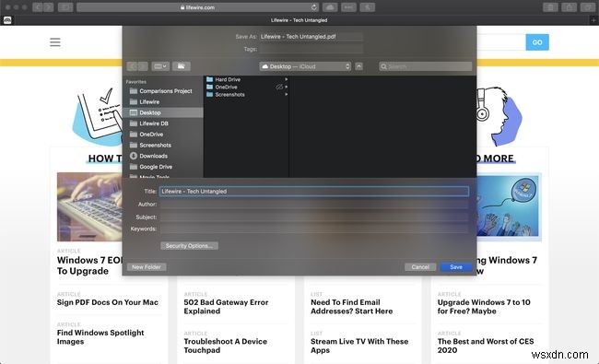Image resolution: width=599 pixels, height=364 pixels.
Task: Collapse the dialog with the chevron button
Action: tap(358, 66)
